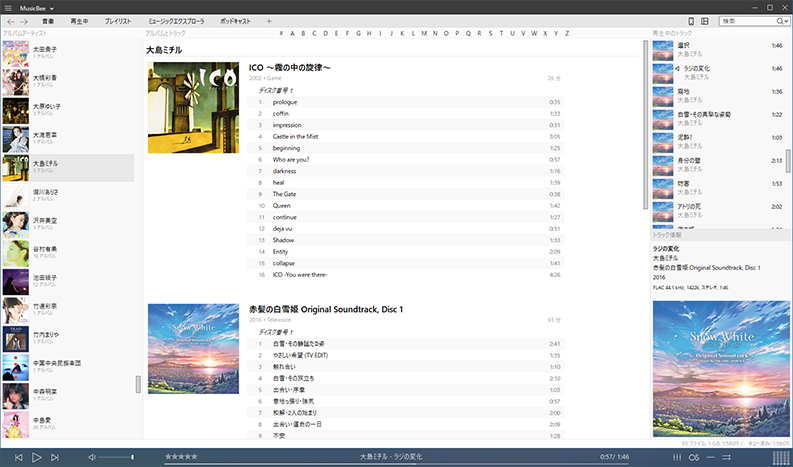Select track deja vu
793x467 pixels.
[x=405, y=229]
